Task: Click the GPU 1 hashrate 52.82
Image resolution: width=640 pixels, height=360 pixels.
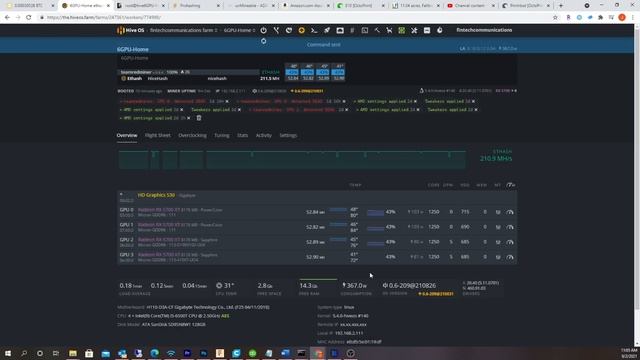Action: point(315,227)
